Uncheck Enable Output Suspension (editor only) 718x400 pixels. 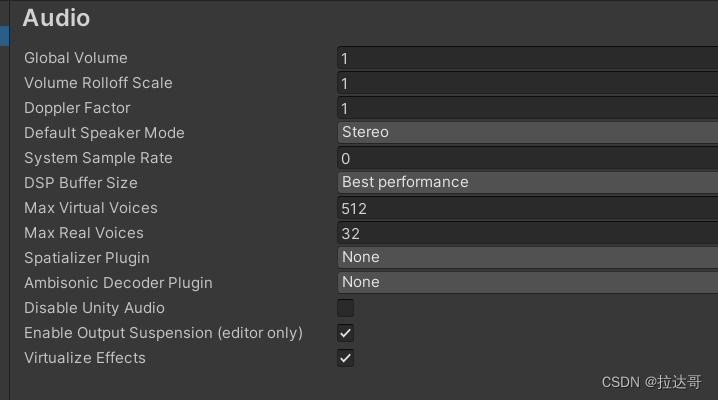(x=345, y=333)
